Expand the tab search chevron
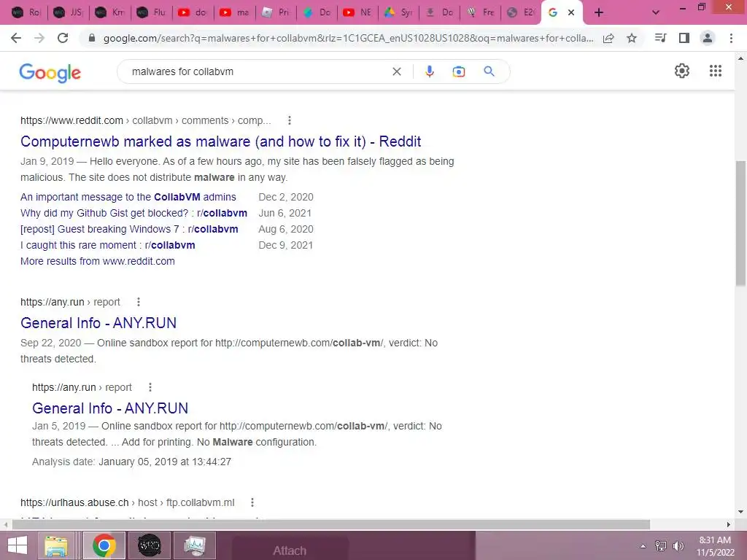 (656, 12)
